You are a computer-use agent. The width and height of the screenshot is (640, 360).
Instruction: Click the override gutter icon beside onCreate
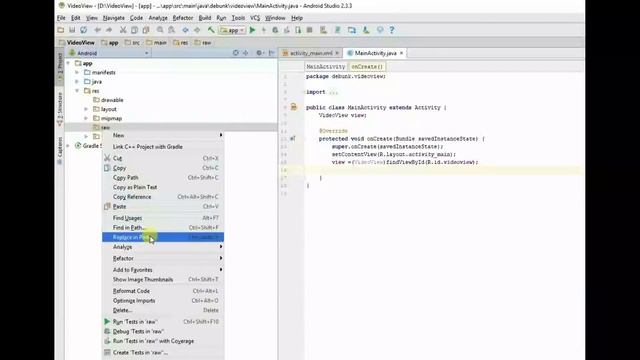click(x=293, y=139)
